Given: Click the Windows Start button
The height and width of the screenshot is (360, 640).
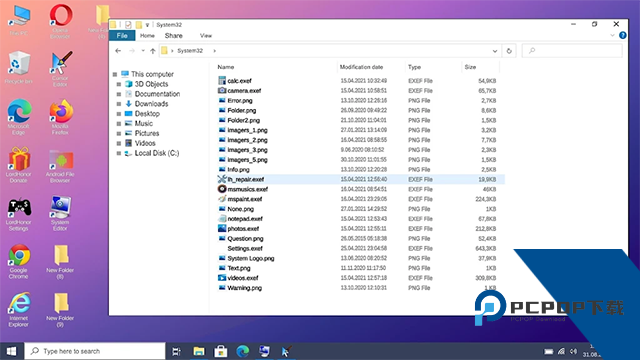Looking at the screenshot, I should 11,351.
